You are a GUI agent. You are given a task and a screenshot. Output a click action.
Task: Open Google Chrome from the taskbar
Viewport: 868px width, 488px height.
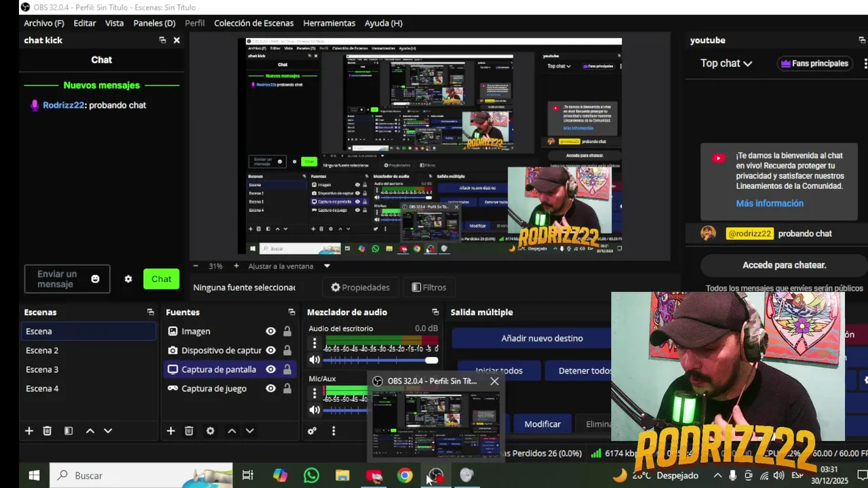pos(405,475)
